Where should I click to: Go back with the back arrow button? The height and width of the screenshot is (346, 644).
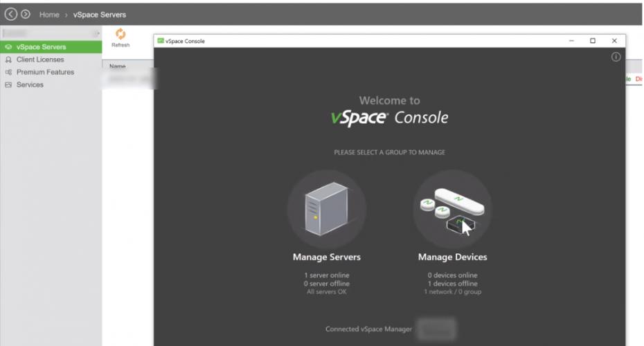pyautogui.click(x=11, y=15)
